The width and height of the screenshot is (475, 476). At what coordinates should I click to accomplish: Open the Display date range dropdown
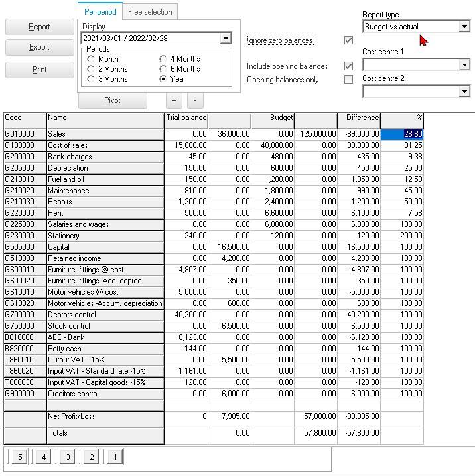point(226,39)
